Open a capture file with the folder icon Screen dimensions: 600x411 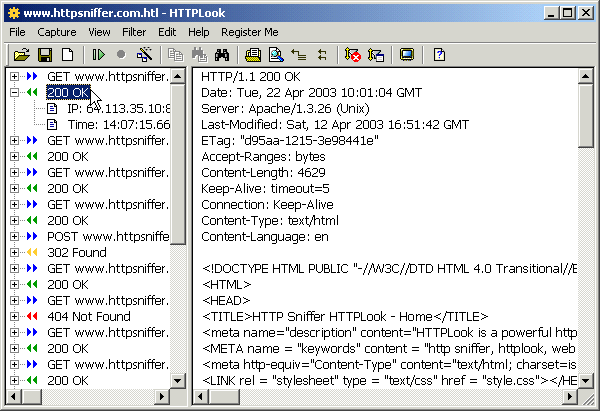[x=22, y=55]
